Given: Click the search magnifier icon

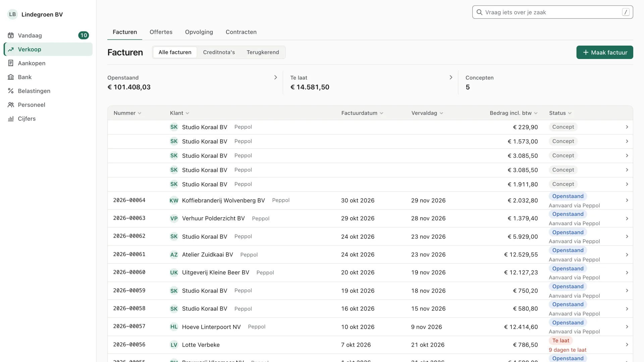Looking at the screenshot, I should [479, 12].
